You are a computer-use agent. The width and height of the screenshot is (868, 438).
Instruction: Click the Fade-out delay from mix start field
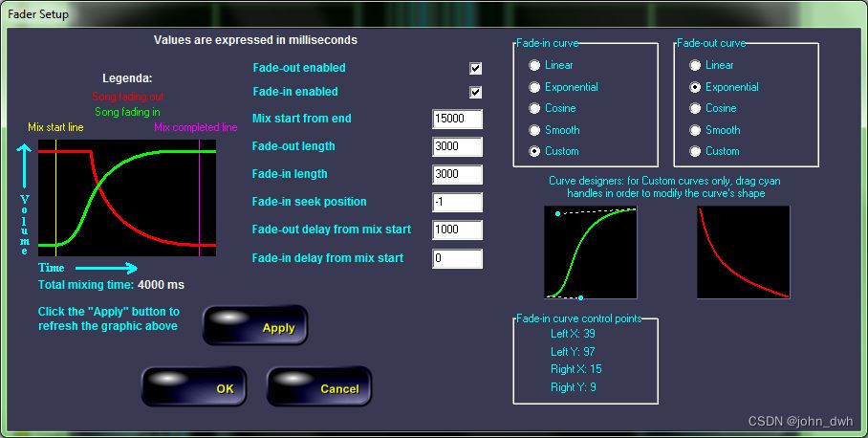click(457, 230)
